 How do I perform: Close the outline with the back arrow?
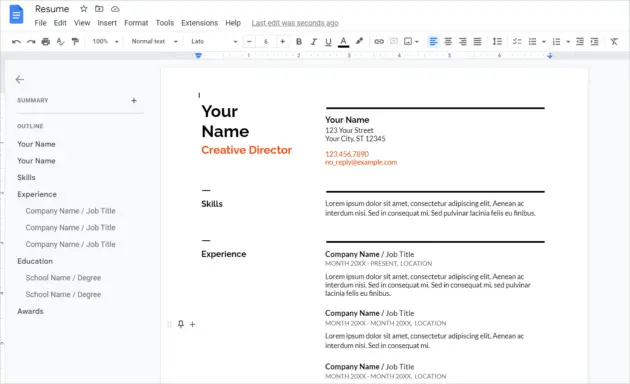click(x=20, y=80)
